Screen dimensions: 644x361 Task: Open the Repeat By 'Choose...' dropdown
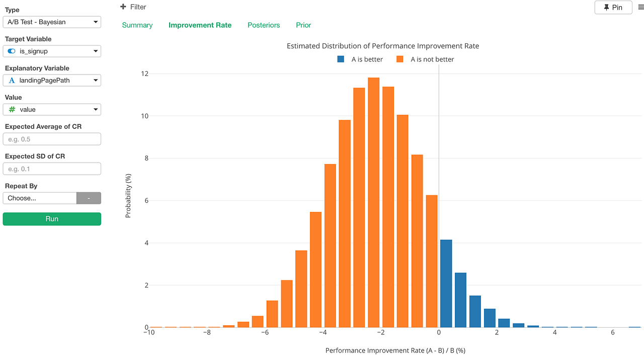pyautogui.click(x=40, y=198)
